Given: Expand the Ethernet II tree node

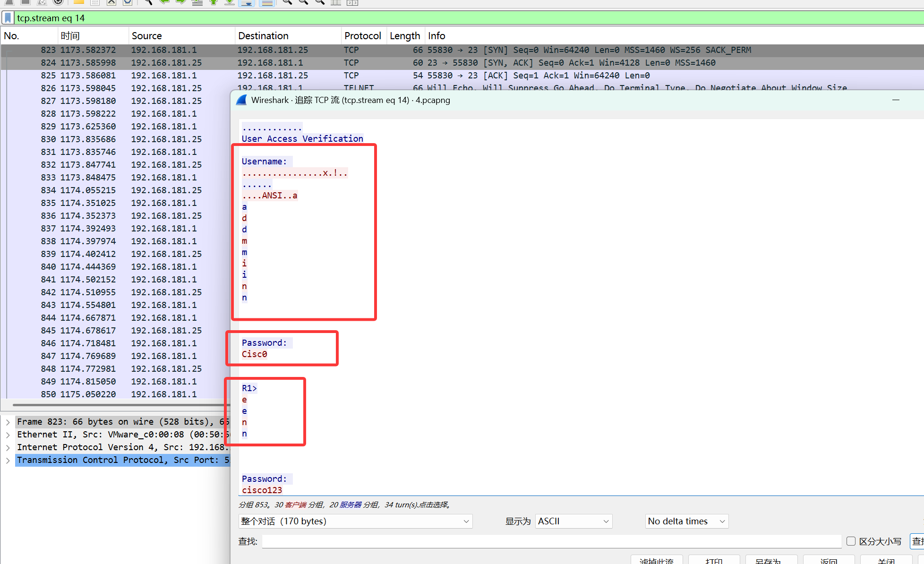Looking at the screenshot, I should [x=8, y=435].
